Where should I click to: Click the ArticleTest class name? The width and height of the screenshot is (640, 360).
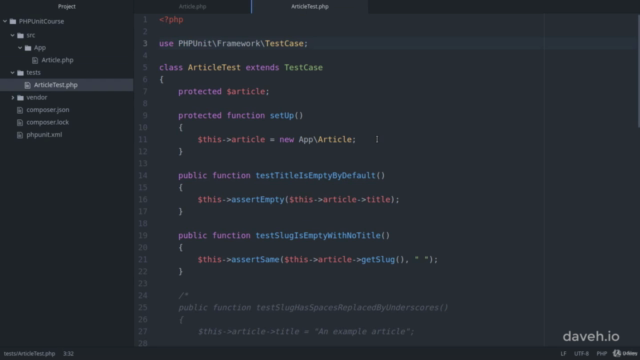point(214,67)
